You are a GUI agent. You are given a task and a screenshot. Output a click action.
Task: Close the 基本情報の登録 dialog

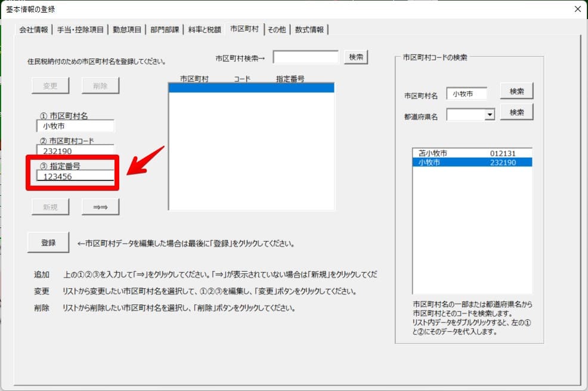pos(577,9)
